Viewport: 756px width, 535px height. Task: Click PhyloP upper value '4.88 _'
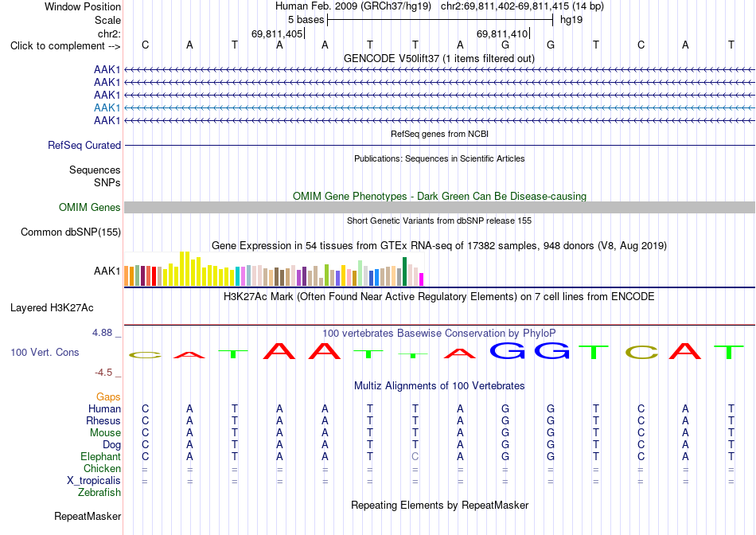coord(107,333)
